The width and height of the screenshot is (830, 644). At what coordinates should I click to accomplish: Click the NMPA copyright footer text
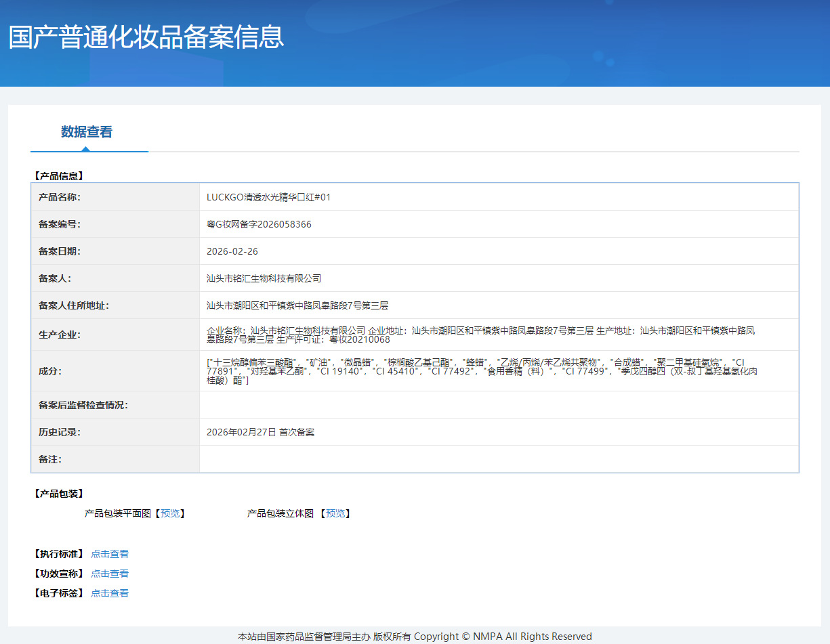click(x=415, y=637)
